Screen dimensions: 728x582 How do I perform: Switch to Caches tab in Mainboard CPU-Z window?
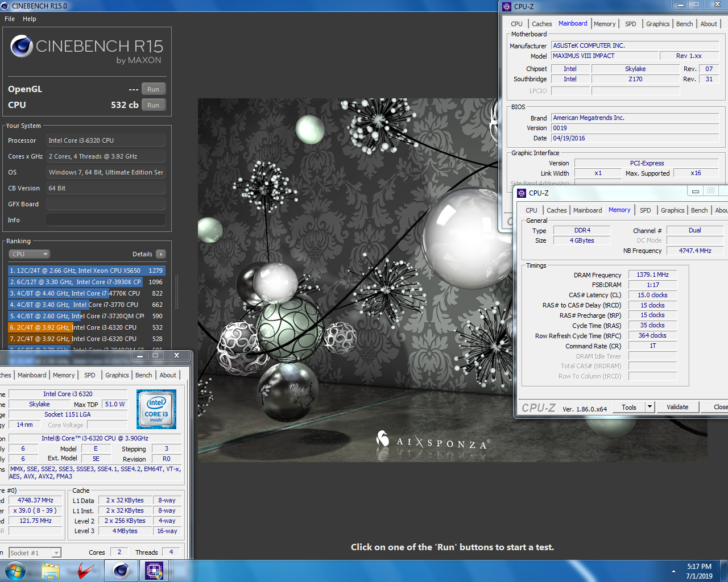[541, 24]
